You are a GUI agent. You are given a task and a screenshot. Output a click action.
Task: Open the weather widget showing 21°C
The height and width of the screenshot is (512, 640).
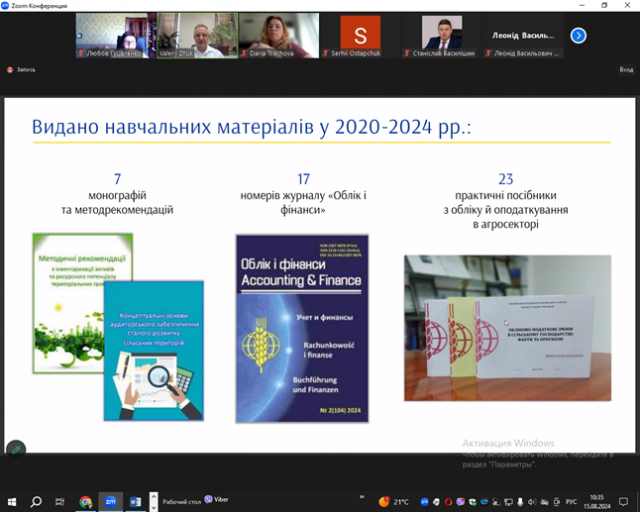click(393, 502)
